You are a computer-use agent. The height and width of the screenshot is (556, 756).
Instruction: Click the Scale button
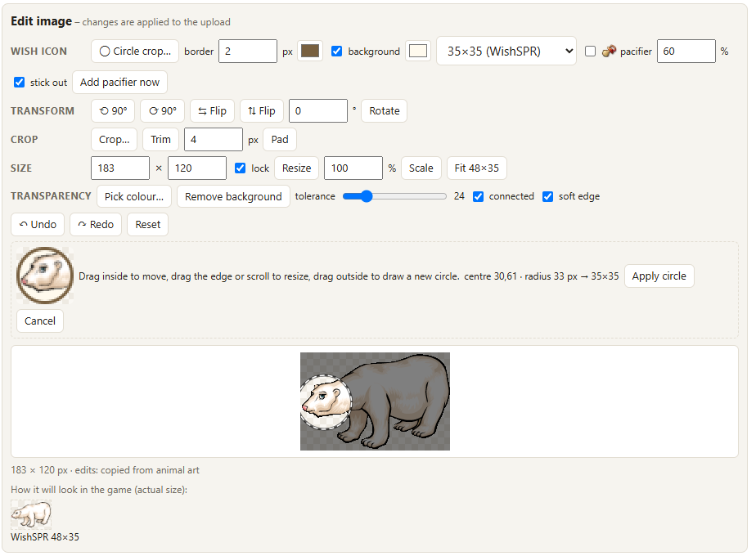[421, 168]
